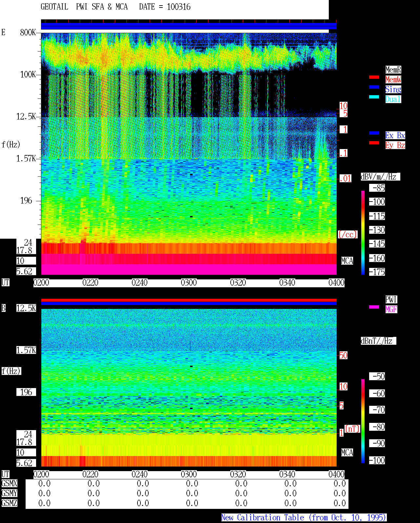Click the MCA label beside E panel
420x523 pixels.
pos(347,261)
